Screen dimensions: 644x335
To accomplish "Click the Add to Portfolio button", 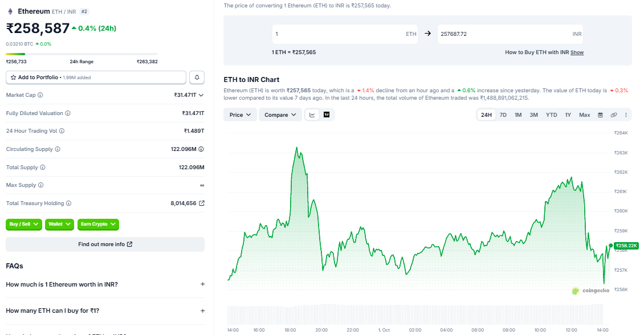I will point(96,77).
